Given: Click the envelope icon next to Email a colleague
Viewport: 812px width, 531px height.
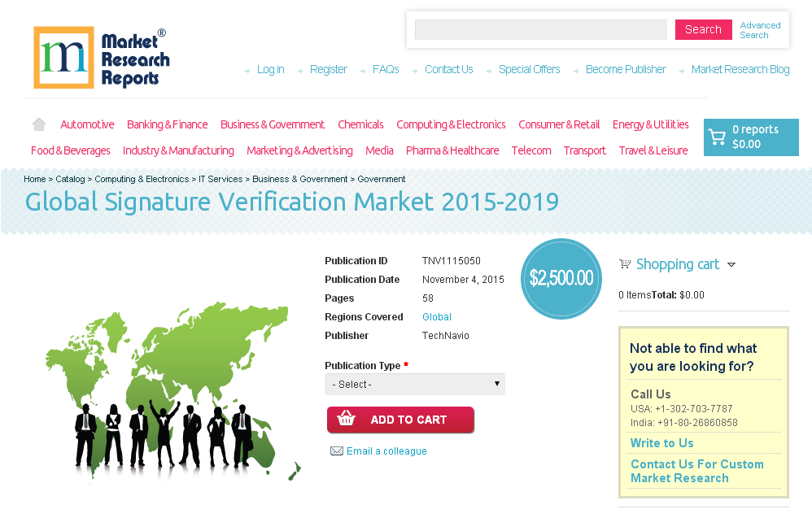Looking at the screenshot, I should click(x=337, y=450).
